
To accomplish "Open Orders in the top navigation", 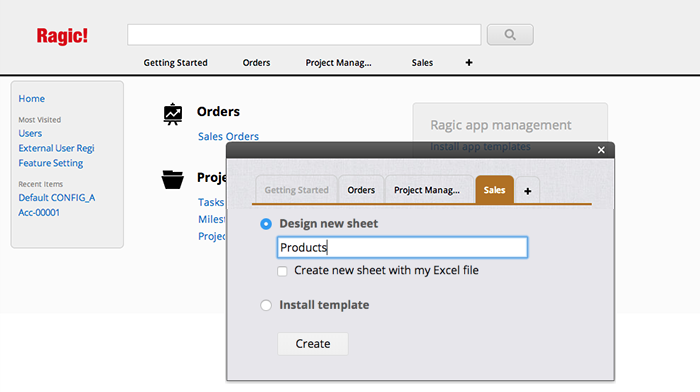I will point(256,63).
